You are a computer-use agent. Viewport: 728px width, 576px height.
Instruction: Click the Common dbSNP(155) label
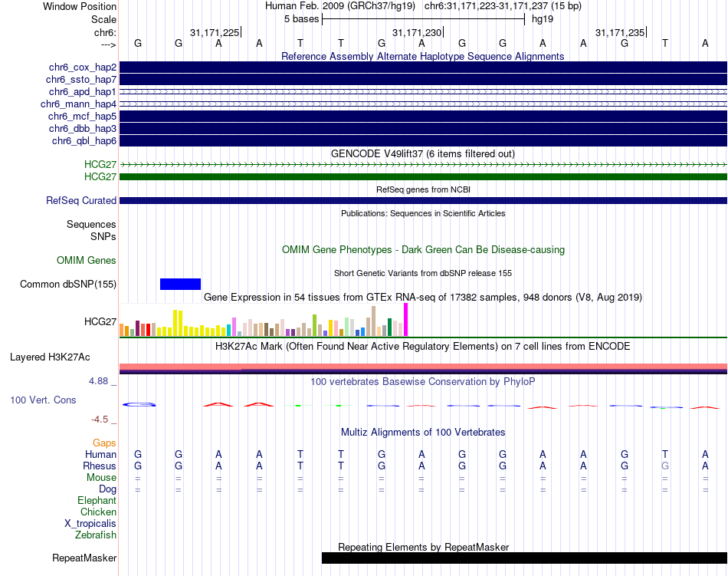tap(68, 285)
